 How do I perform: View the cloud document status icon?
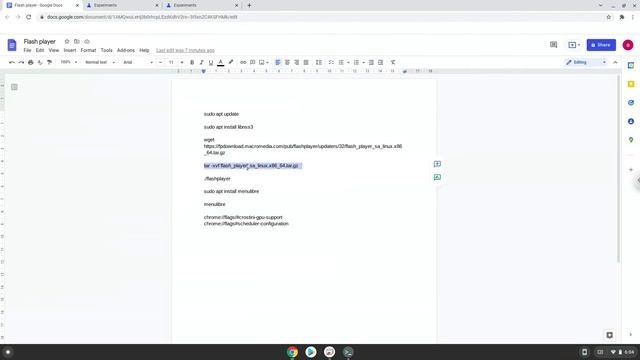coord(87,42)
